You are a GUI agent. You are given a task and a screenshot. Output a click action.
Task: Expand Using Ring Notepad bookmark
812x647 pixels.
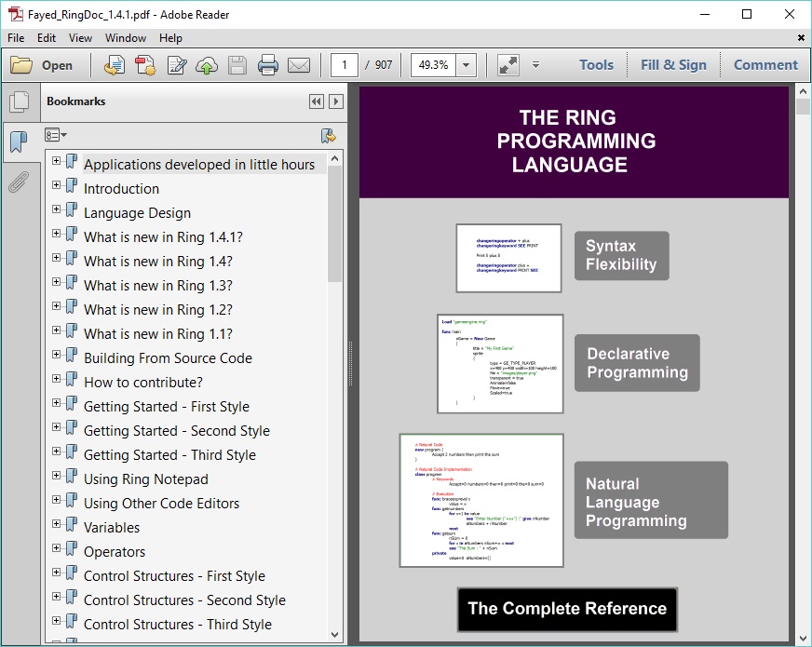click(57, 475)
